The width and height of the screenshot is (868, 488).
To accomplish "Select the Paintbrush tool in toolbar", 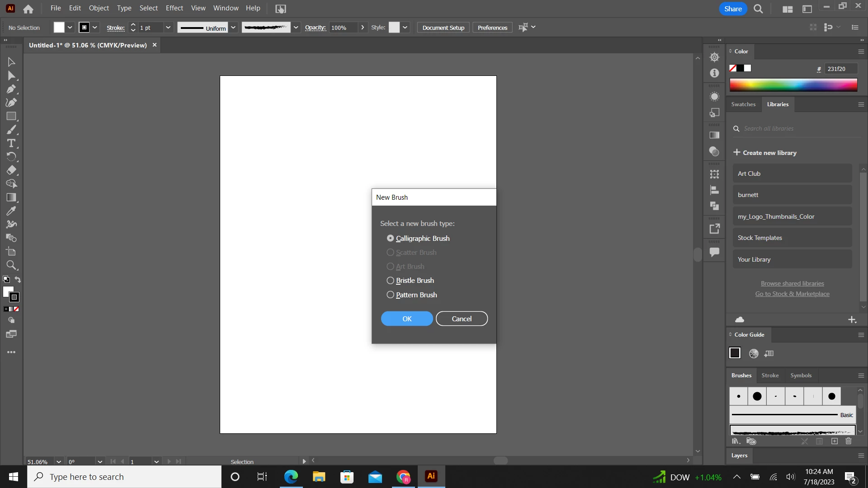I will click(11, 130).
